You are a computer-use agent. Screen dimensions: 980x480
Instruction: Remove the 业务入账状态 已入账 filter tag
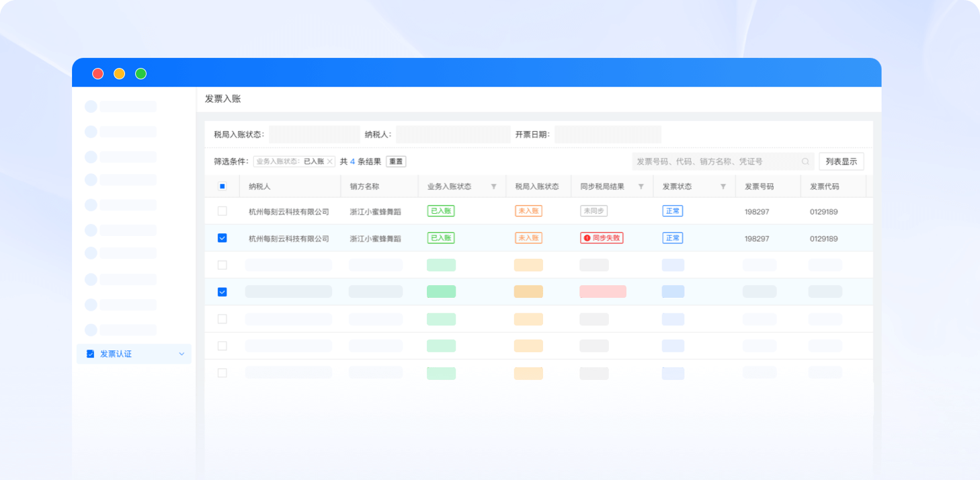pyautogui.click(x=329, y=162)
